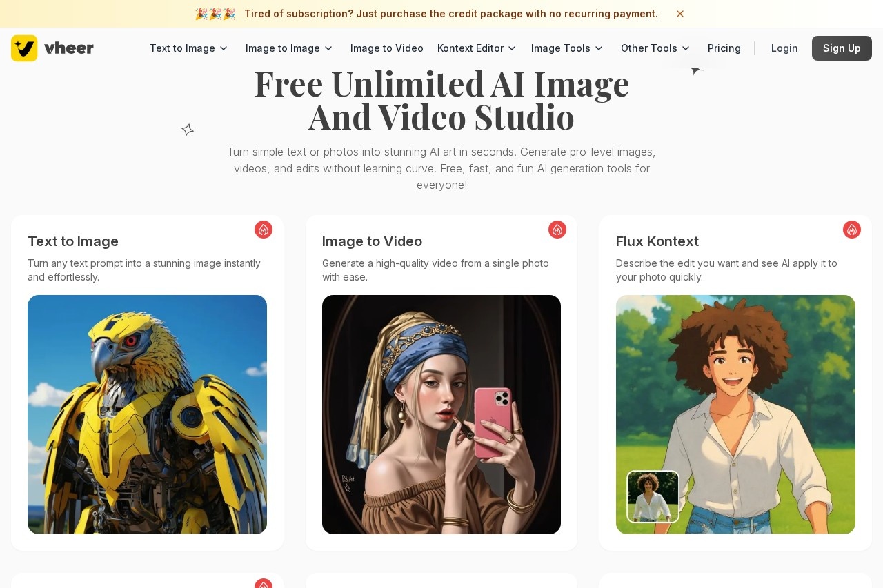Screen dimensions: 883x588
Task: Click the Flux Kontext card title
Action: point(657,241)
